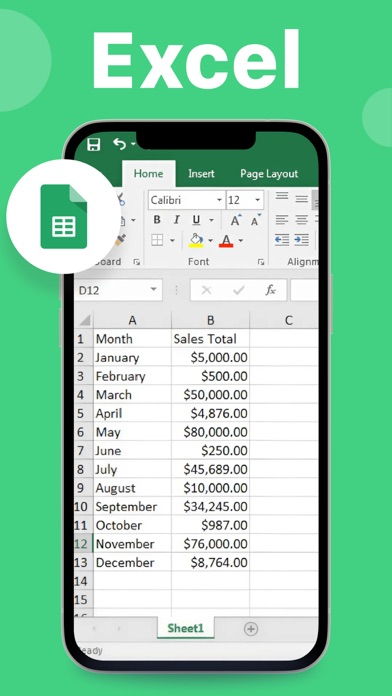Screen dimensions: 392x696
Task: Select the October cell
Action: 132,525
